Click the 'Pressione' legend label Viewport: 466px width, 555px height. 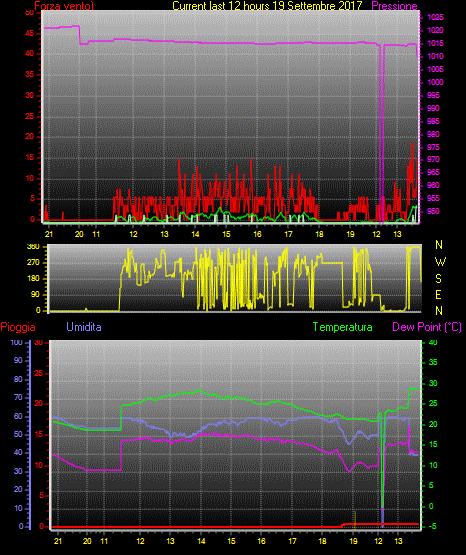pyautogui.click(x=394, y=6)
